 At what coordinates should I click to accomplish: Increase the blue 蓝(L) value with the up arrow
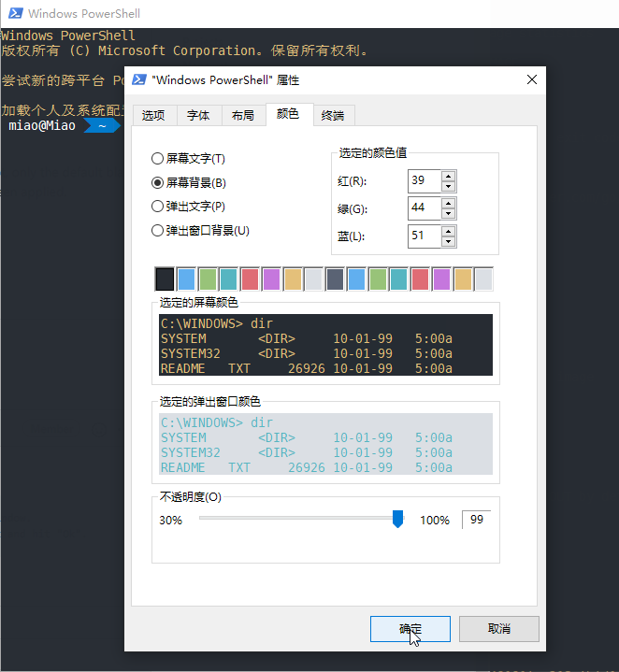[x=449, y=232]
